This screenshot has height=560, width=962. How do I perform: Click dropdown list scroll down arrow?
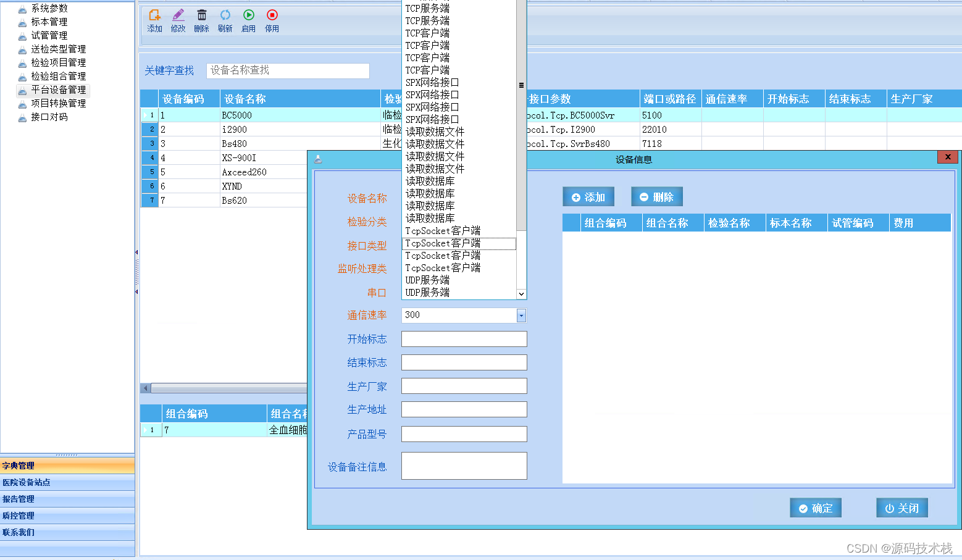click(x=521, y=294)
